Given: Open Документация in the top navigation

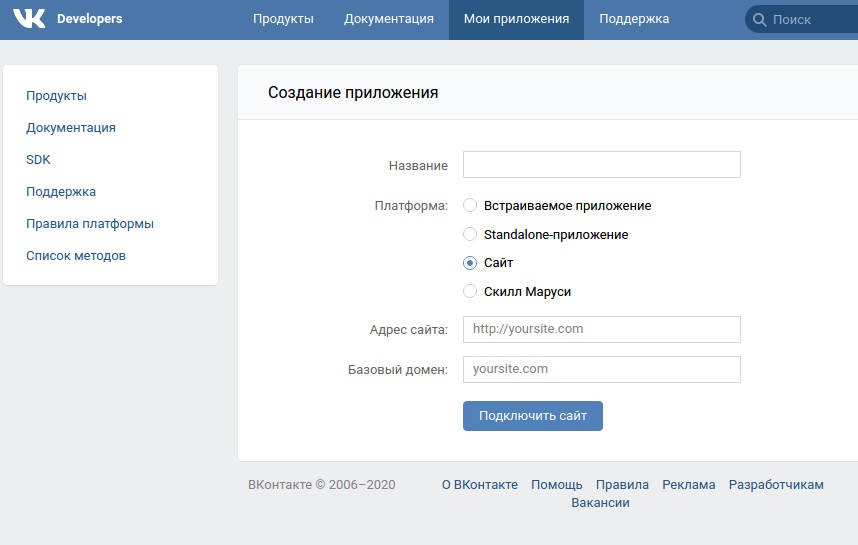Looking at the screenshot, I should [x=389, y=19].
